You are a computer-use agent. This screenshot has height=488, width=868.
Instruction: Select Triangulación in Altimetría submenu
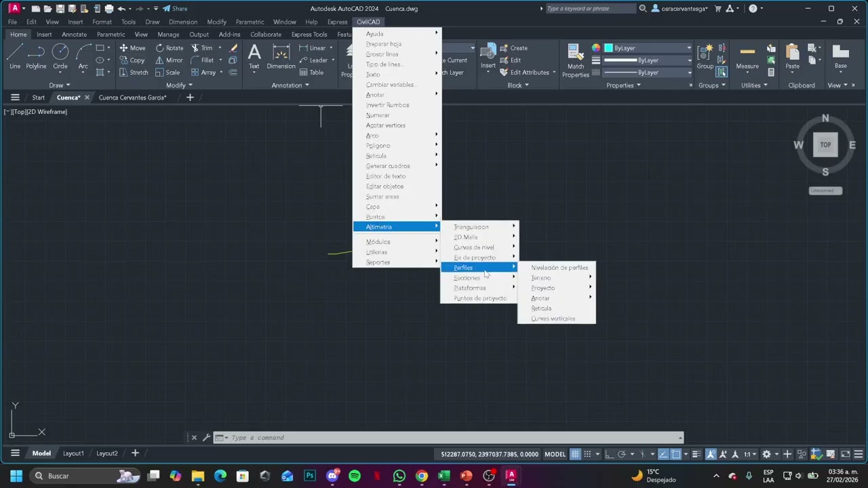pos(479,227)
